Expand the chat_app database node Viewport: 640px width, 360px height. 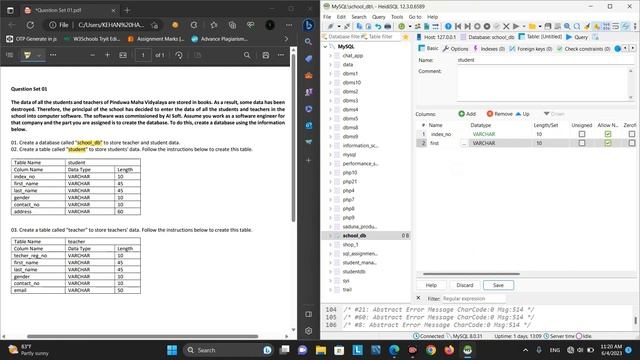coord(330,56)
